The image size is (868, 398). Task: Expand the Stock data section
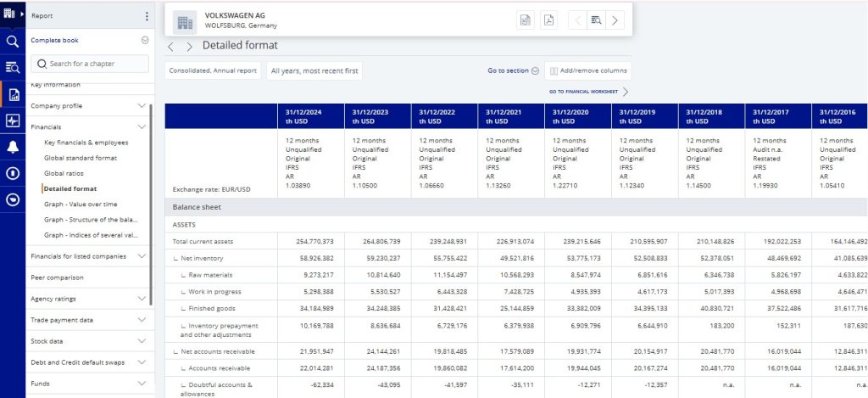(x=142, y=341)
